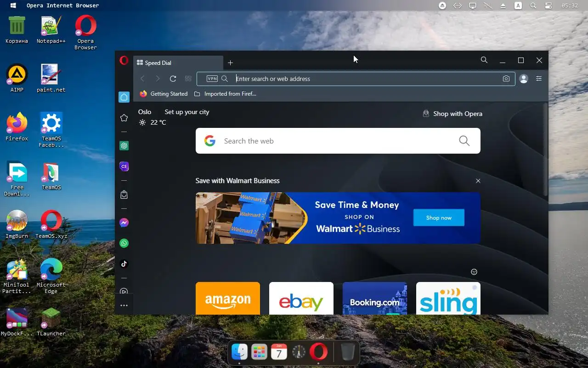The width and height of the screenshot is (588, 368).
Task: Open Messenger in the Opera sidebar
Action: [124, 223]
